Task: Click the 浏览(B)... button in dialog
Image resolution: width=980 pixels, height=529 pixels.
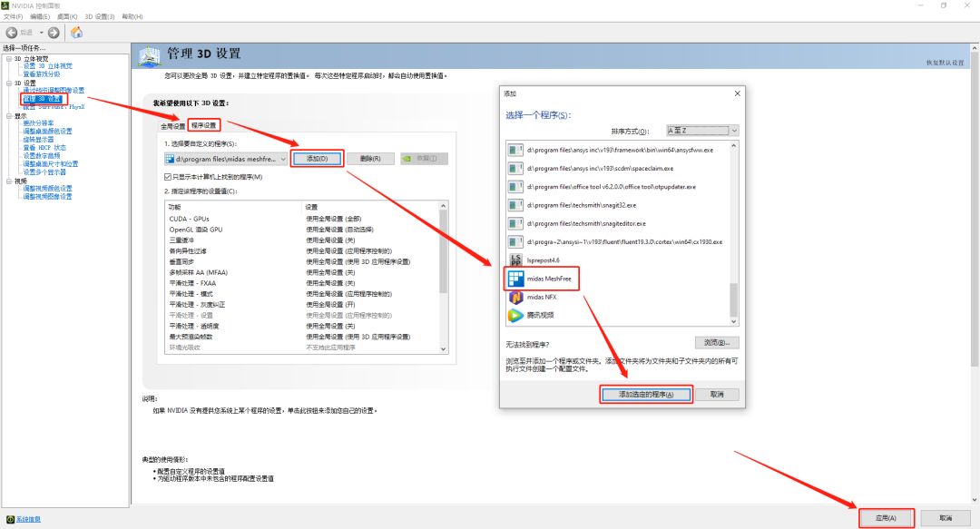Action: click(x=717, y=343)
